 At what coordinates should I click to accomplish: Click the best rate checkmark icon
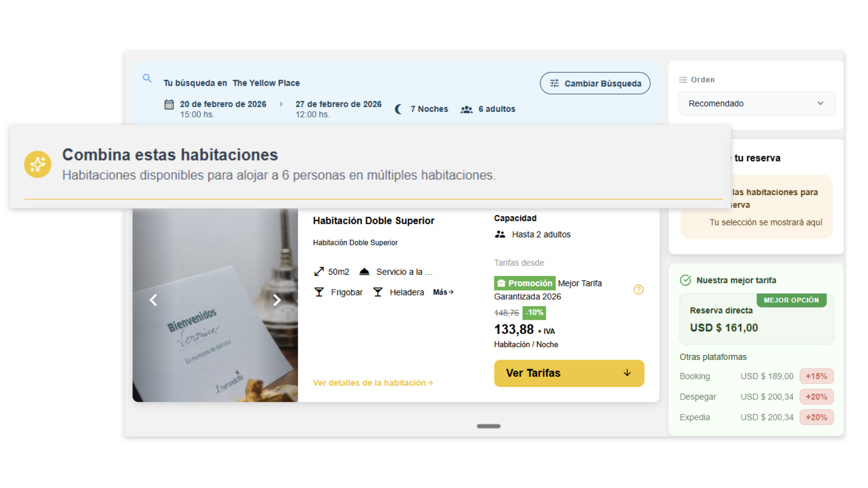pyautogui.click(x=685, y=280)
